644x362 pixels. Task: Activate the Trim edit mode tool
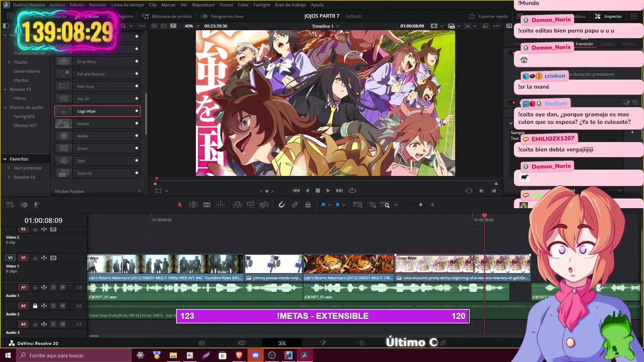[193, 205]
